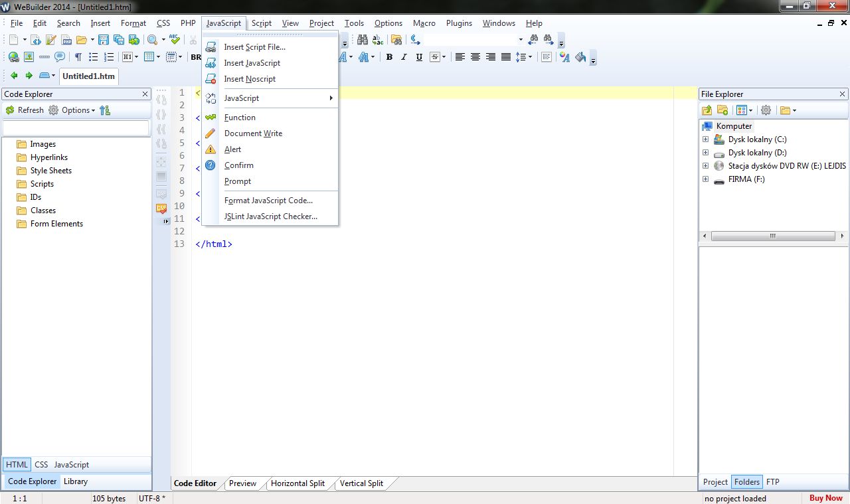Image resolution: width=850 pixels, height=504 pixels.
Task: Click File Explorer up-folder icon
Action: [x=707, y=110]
